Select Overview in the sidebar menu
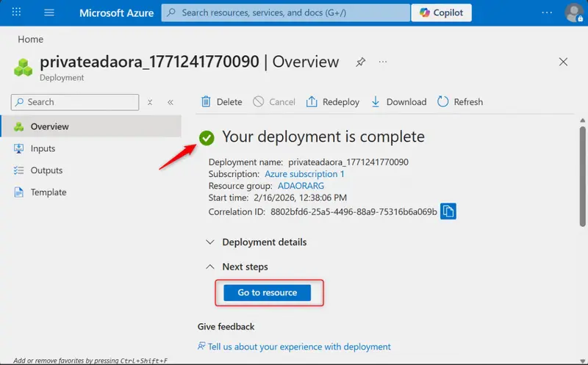The width and height of the screenshot is (588, 365). 91,126
